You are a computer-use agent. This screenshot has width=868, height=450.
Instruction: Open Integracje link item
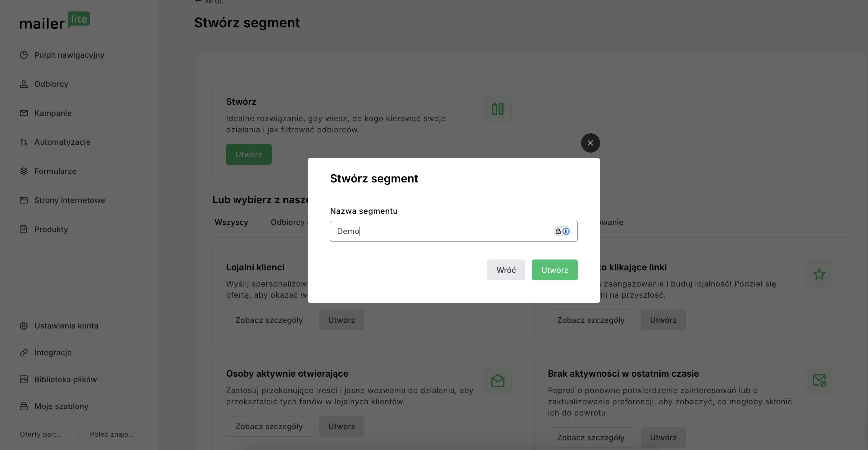click(x=46, y=352)
